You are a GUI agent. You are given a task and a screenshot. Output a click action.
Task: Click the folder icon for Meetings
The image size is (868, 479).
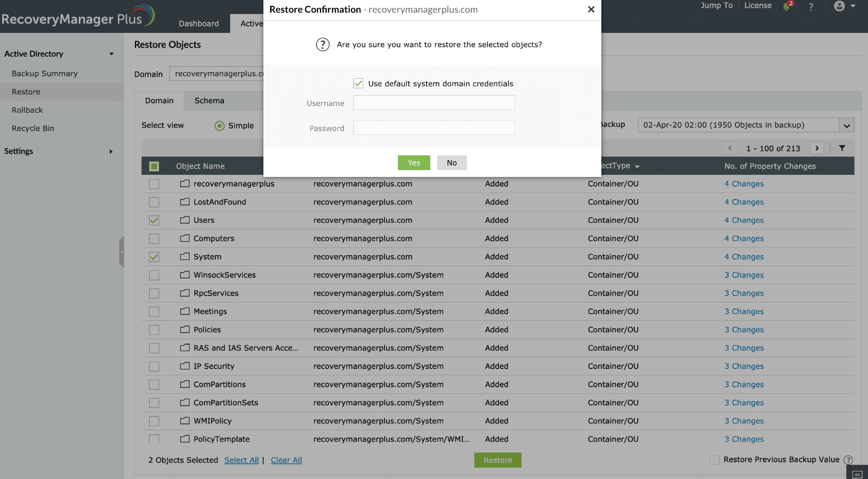pyautogui.click(x=185, y=312)
